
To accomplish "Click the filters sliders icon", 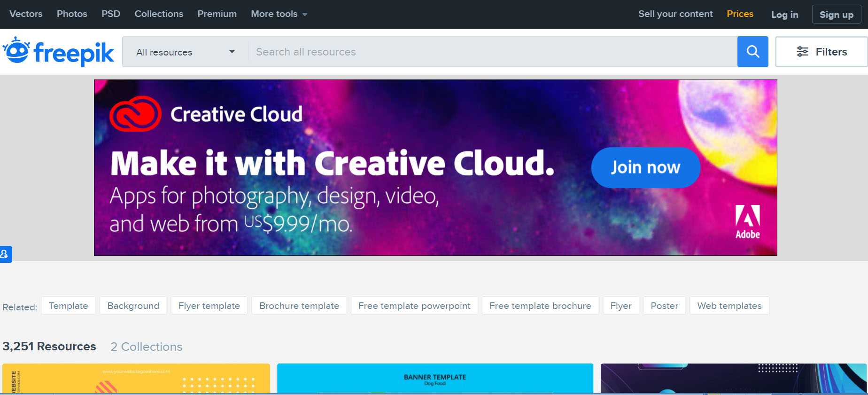I will click(802, 52).
